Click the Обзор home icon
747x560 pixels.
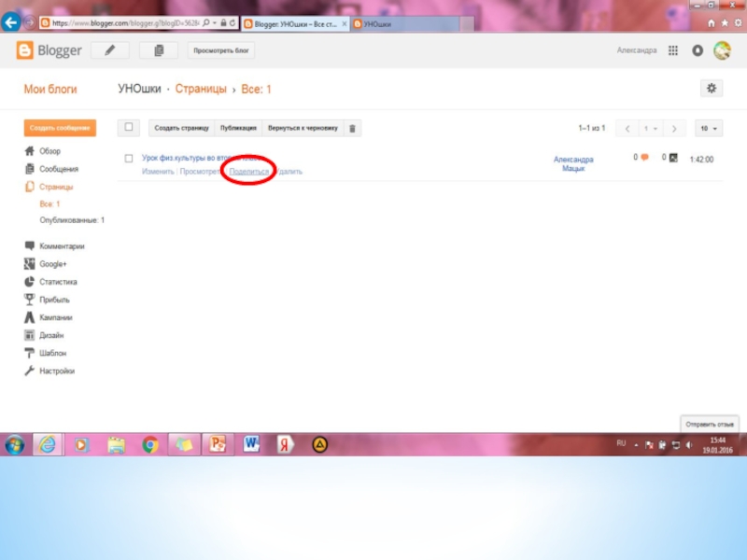[30, 151]
